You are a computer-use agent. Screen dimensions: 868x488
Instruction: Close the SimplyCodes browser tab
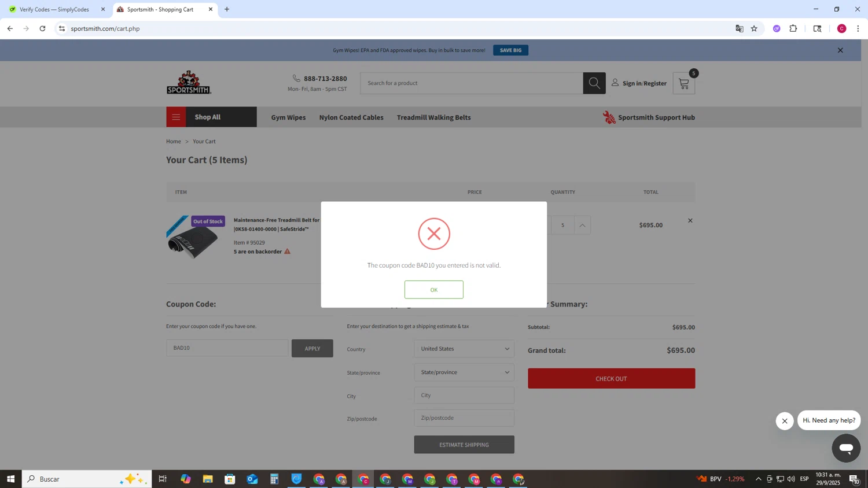103,9
